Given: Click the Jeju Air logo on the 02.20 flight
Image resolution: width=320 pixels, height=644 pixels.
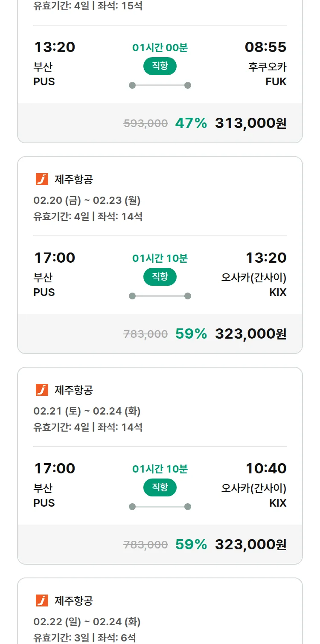Looking at the screenshot, I should coord(42,179).
